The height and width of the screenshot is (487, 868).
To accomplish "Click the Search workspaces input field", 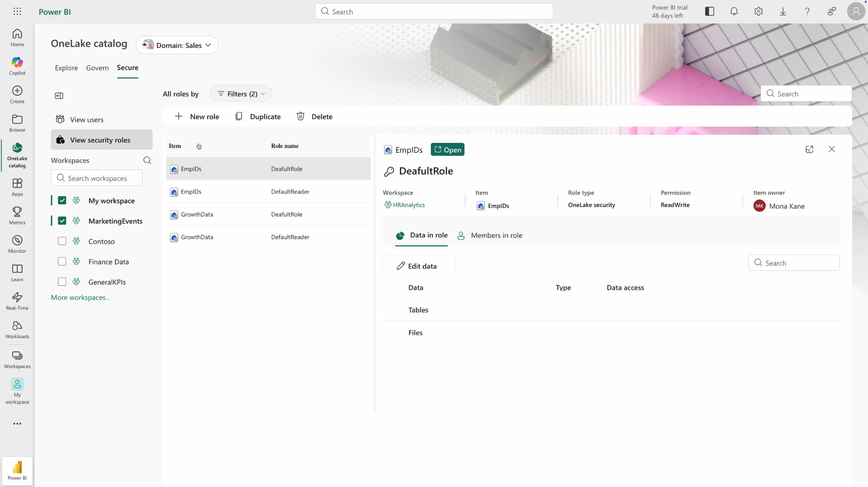I will (96, 178).
